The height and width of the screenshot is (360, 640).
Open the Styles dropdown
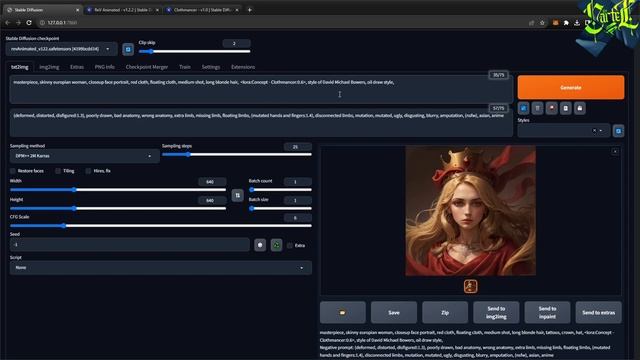click(x=564, y=131)
